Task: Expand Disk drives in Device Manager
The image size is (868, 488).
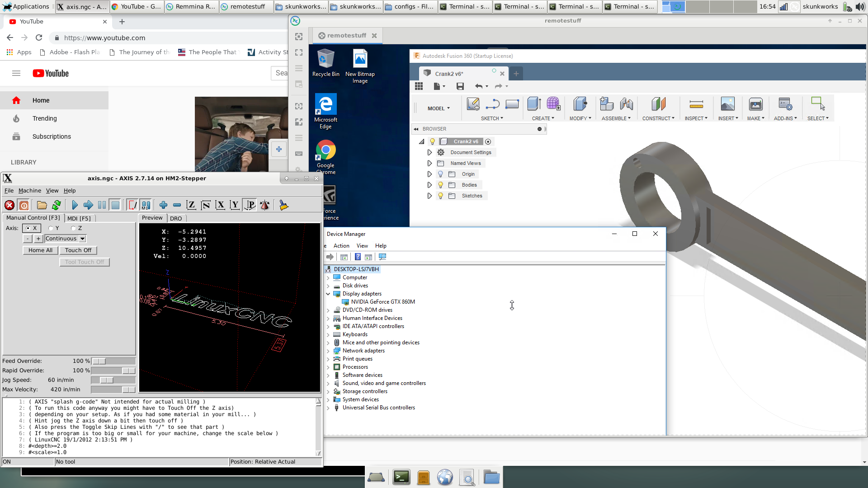Action: [328, 286]
